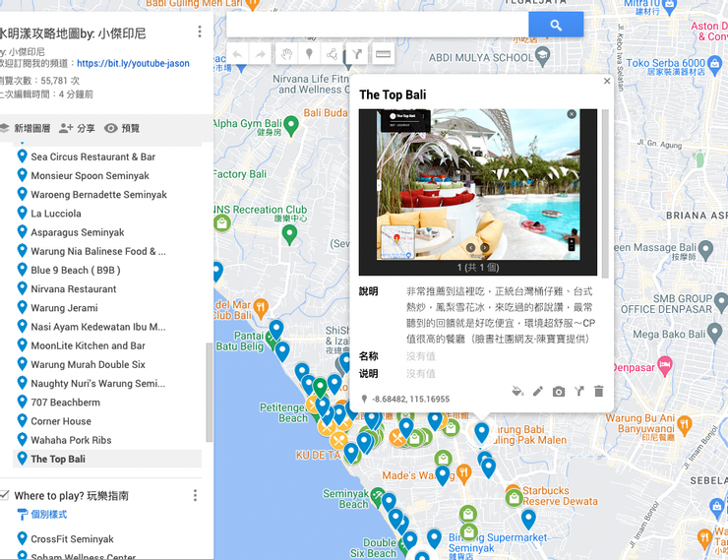Open the map title three-dot menu
The image size is (728, 560).
[200, 32]
